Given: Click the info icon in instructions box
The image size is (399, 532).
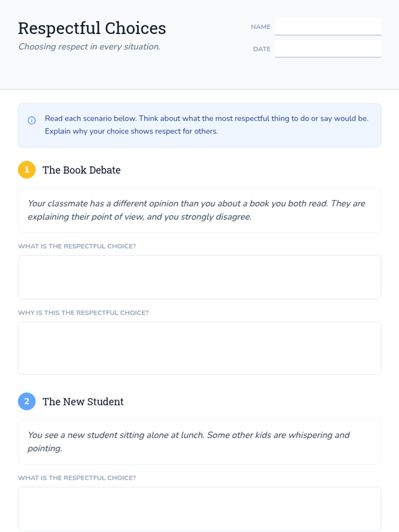Looking at the screenshot, I should tap(32, 120).
